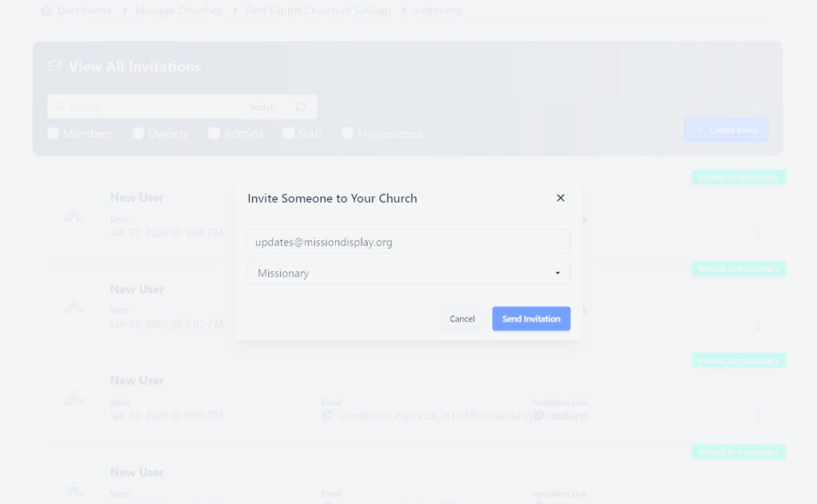
Task: Open three-dot menu on third invitation
Action: 758,416
